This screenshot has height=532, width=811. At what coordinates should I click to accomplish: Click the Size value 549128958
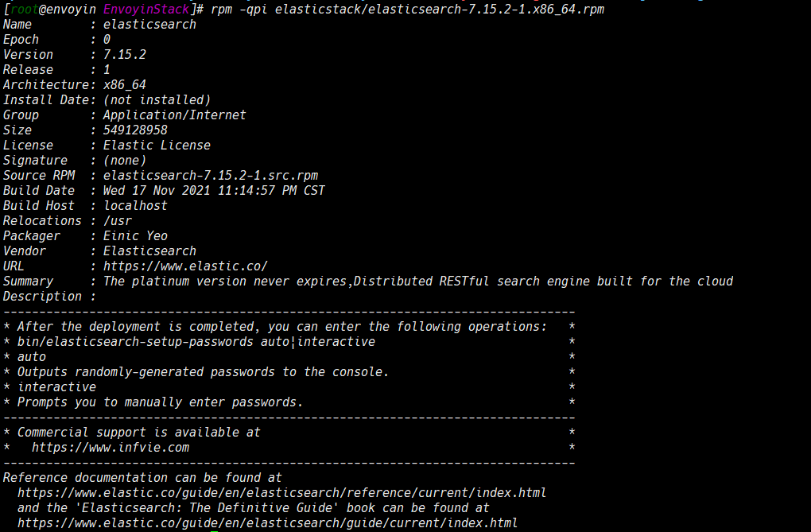click(x=135, y=130)
